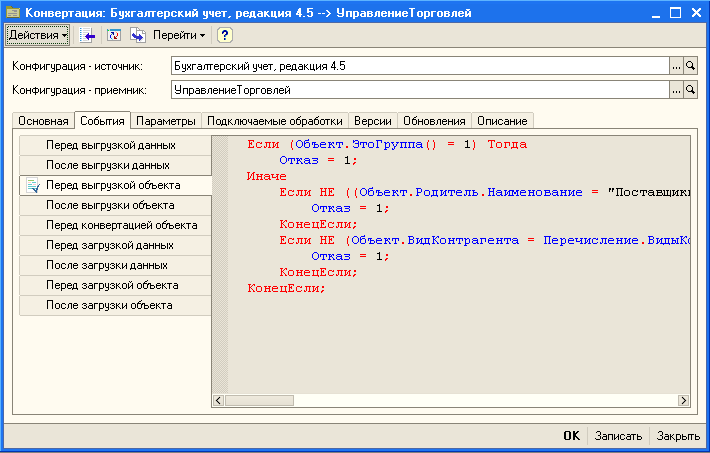
Task: Click the third toolbar icon before Перейти
Action: click(x=137, y=35)
